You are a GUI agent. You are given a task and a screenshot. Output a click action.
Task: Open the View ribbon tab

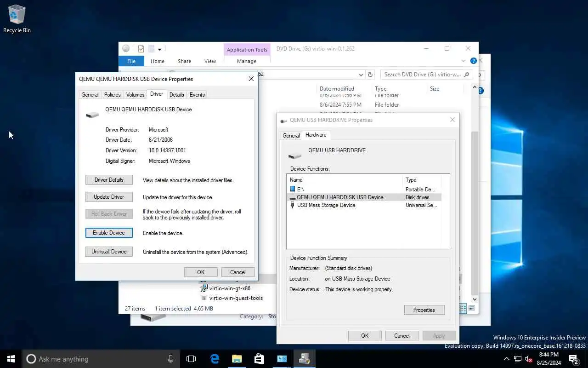pyautogui.click(x=210, y=61)
